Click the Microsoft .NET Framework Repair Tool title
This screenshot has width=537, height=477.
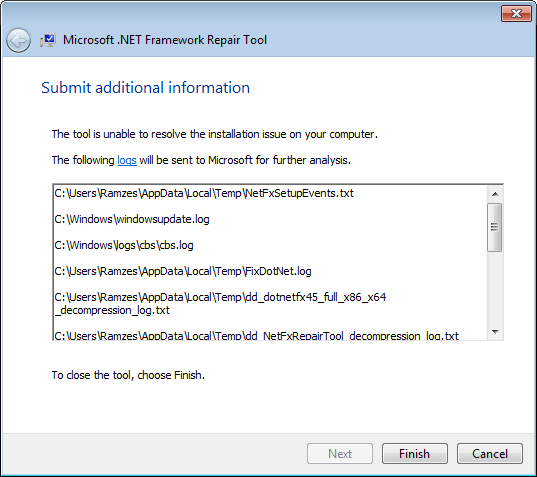click(165, 40)
